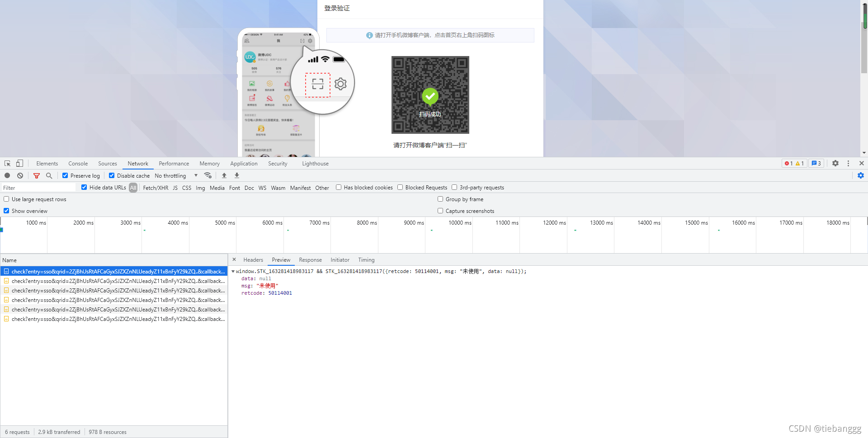This screenshot has width=868, height=438.
Task: Filter requests by CSS
Action: [187, 188]
